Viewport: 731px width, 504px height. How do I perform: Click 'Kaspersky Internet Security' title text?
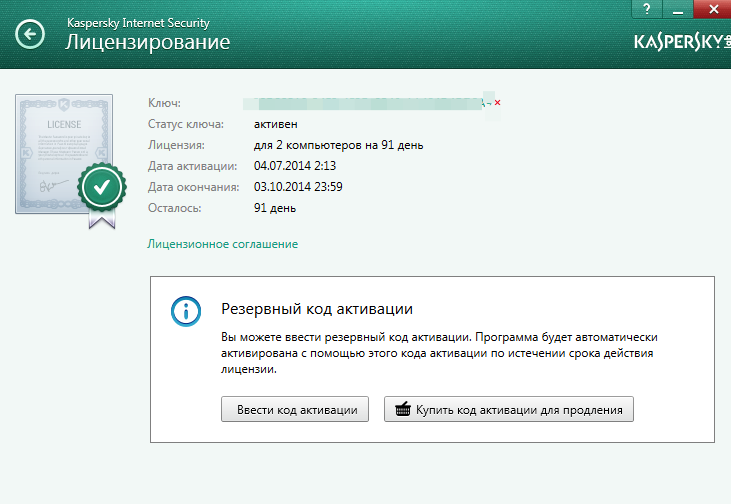click(x=138, y=23)
